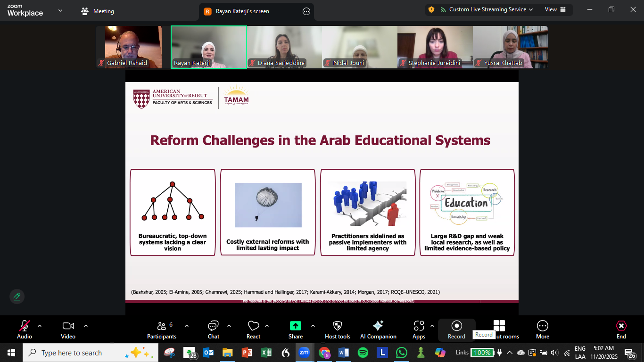Open Spotify from the Windows taskbar

pyautogui.click(x=363, y=353)
